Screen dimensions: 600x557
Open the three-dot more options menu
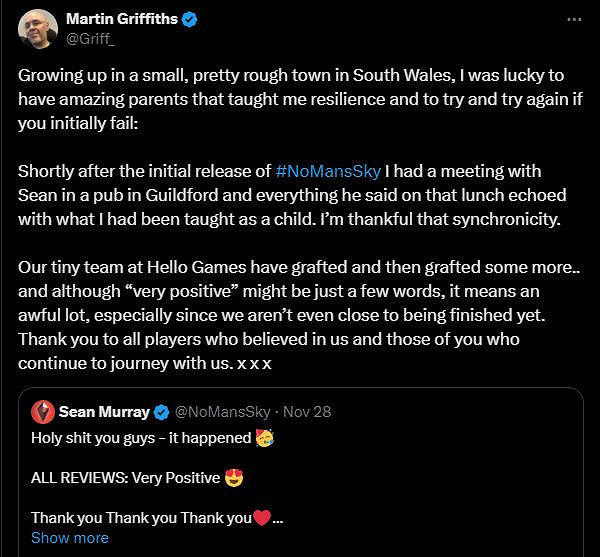click(573, 19)
